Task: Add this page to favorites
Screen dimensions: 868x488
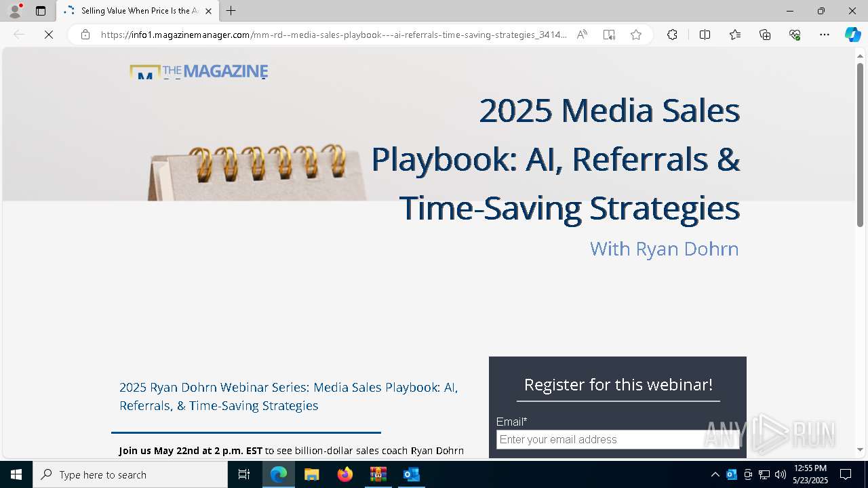Action: [x=636, y=35]
